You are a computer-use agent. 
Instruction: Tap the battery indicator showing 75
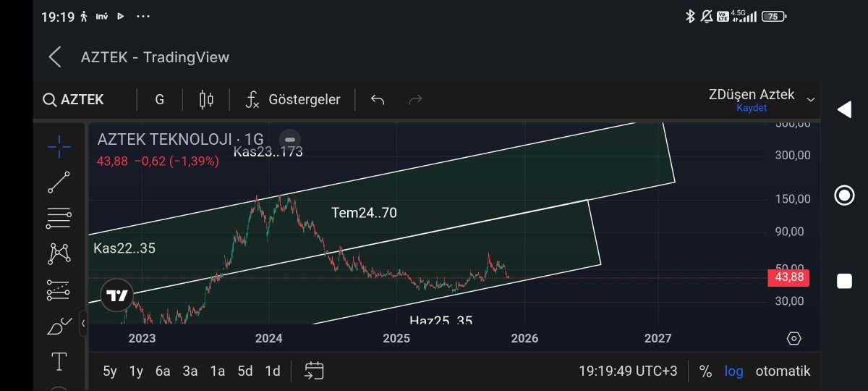click(773, 16)
